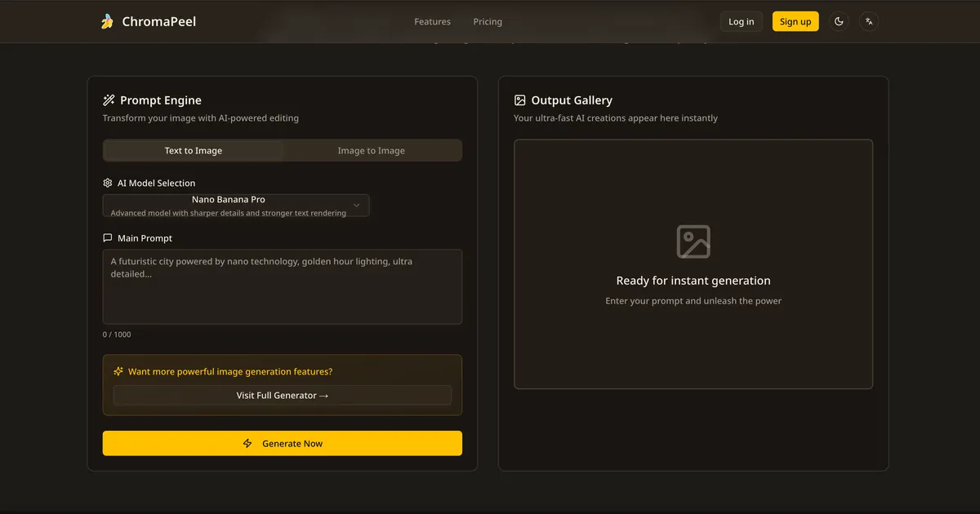The height and width of the screenshot is (514, 980).
Task: Open the Features menu item
Action: click(x=432, y=22)
